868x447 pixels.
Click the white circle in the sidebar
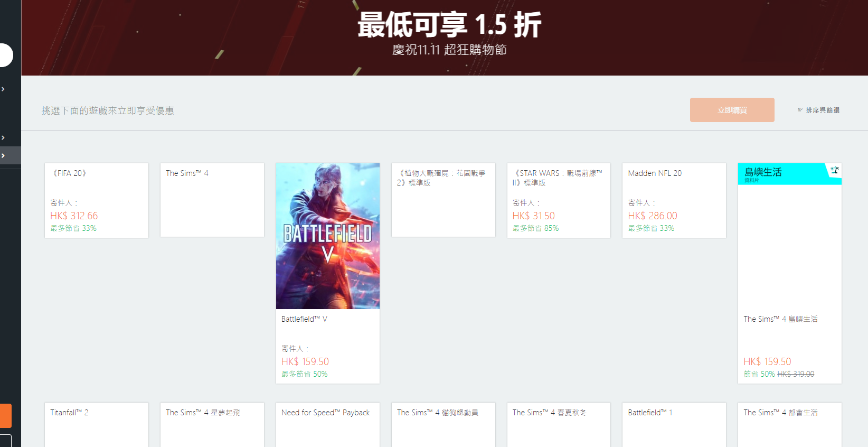coord(5,55)
